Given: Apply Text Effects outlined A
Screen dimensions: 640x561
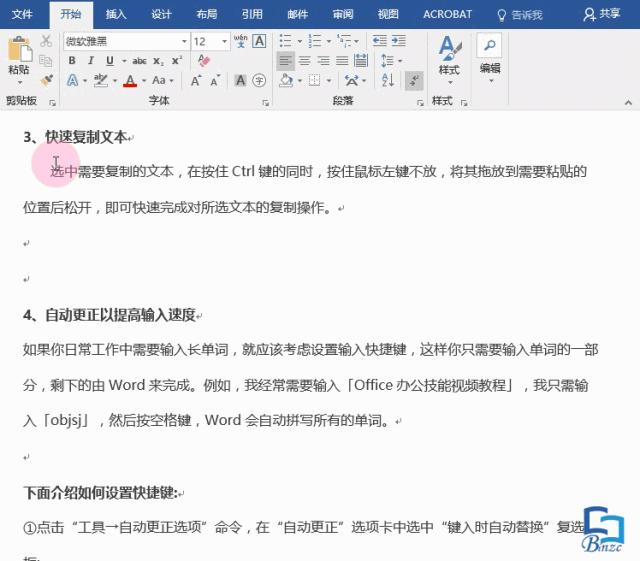Looking at the screenshot, I should point(72,80).
